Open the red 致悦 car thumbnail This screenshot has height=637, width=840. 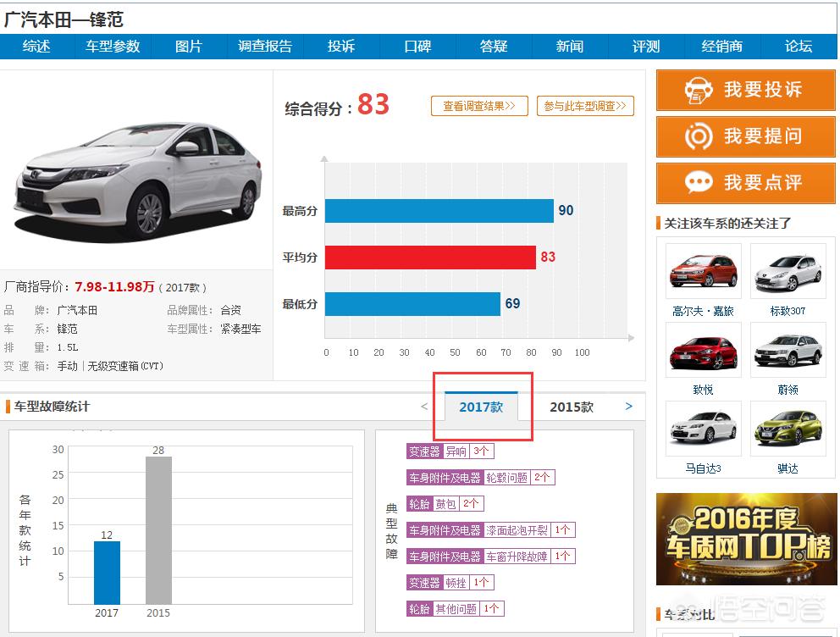click(x=704, y=351)
